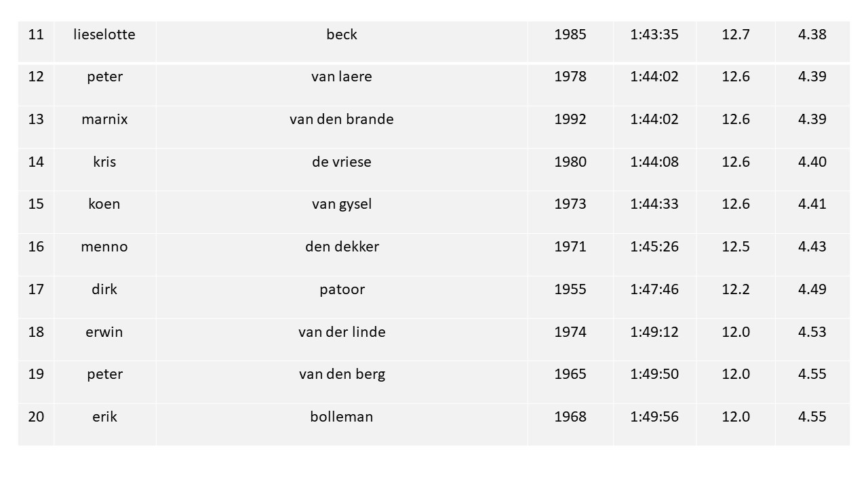This screenshot has height=488, width=868.
Task: Click the 'van den brande' cell
Action: coord(342,127)
